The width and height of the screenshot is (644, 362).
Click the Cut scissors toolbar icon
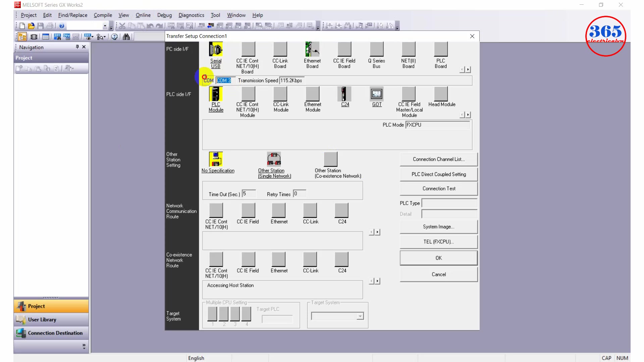pos(122,26)
